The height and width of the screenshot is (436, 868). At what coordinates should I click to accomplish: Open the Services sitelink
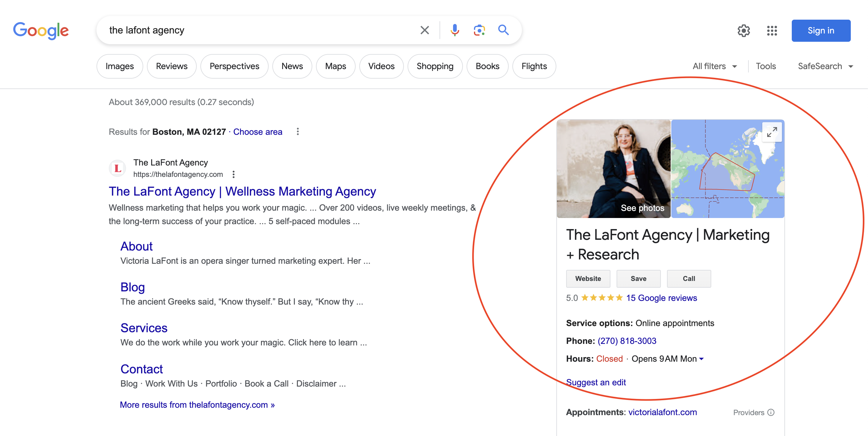pyautogui.click(x=144, y=328)
